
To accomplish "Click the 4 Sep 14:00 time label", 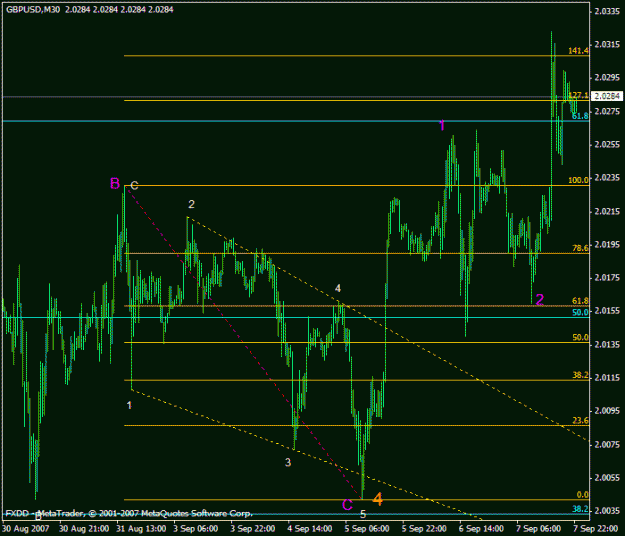I will click(310, 529).
